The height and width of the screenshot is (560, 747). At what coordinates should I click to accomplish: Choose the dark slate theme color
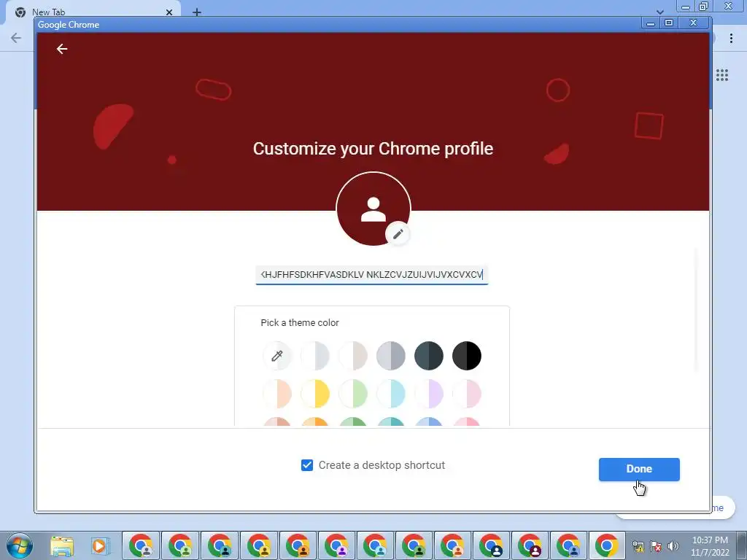tap(429, 356)
